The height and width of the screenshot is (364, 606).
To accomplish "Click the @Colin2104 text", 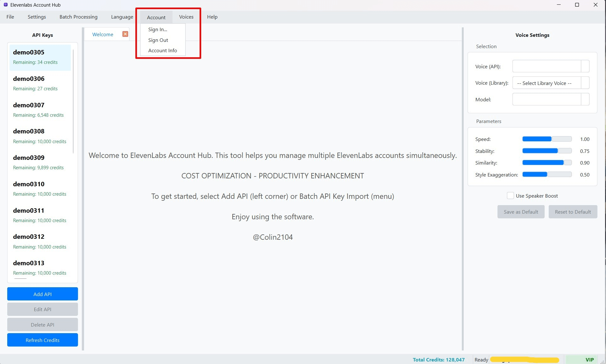I will pos(273,237).
